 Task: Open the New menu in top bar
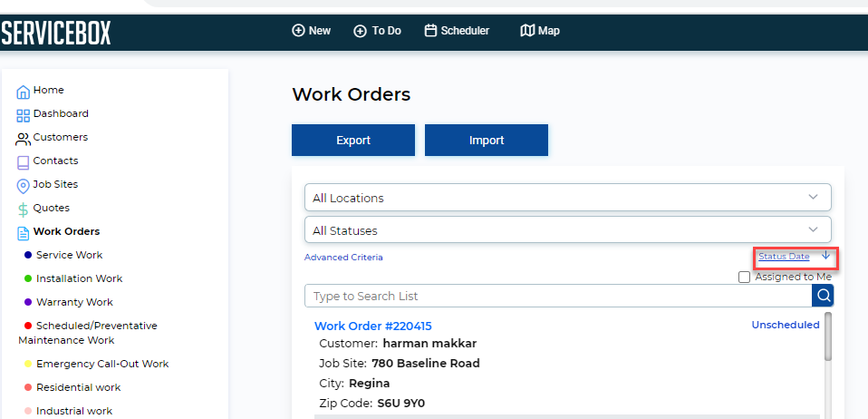coord(312,31)
